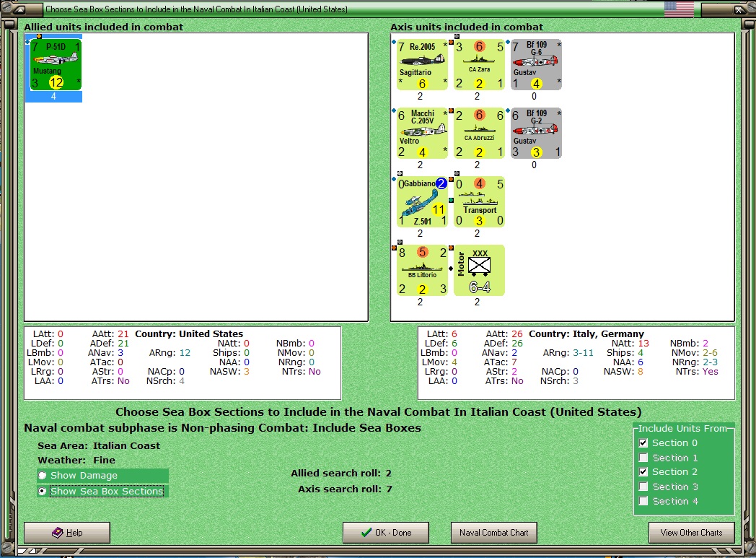Click Country: United States label
Screen dimensions: 756x558
189,334
